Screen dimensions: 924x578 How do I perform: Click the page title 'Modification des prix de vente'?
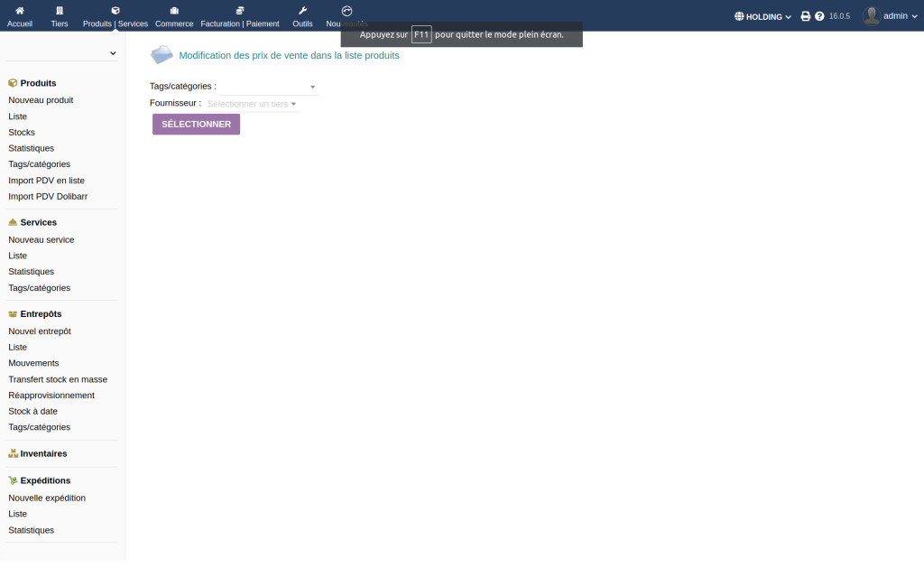pyautogui.click(x=290, y=55)
